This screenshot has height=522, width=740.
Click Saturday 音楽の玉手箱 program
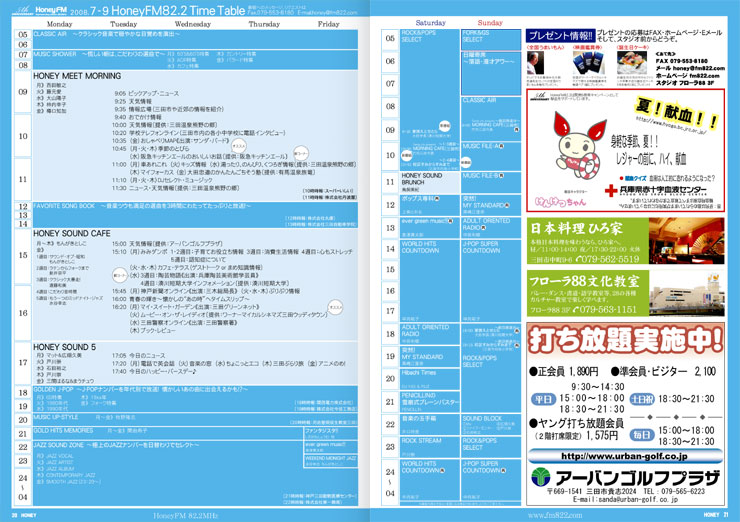pyautogui.click(x=429, y=424)
